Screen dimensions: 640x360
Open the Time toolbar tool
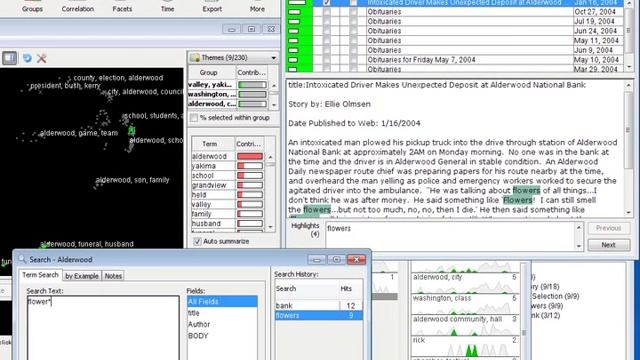tap(167, 7)
